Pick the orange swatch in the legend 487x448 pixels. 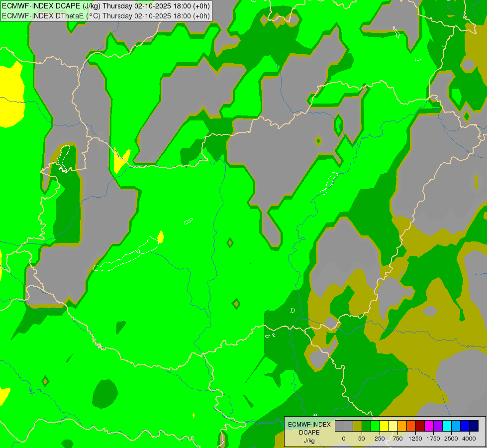(402, 426)
